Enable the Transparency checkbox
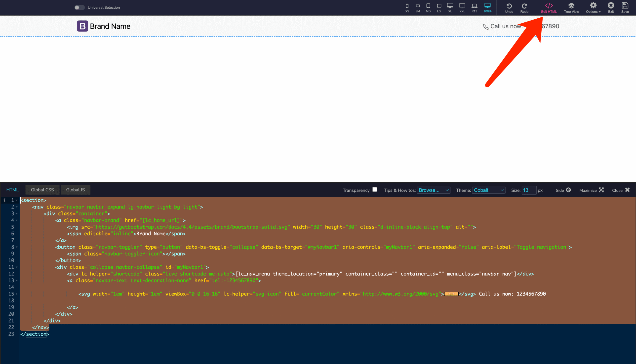The height and width of the screenshot is (364, 636). coord(375,189)
